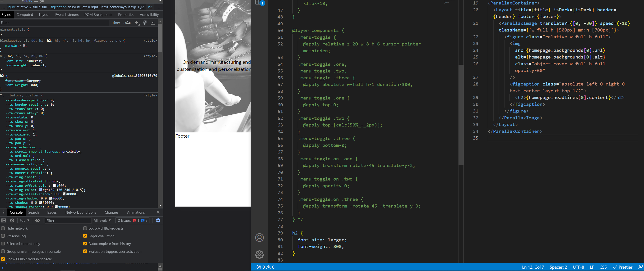This screenshot has width=644, height=271.
Task: Clear the console messages
Action: [x=12, y=220]
